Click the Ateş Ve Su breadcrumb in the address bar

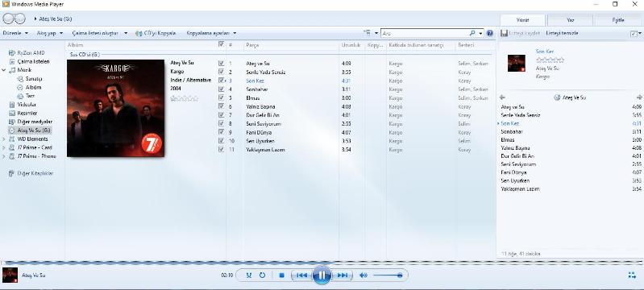[56, 19]
